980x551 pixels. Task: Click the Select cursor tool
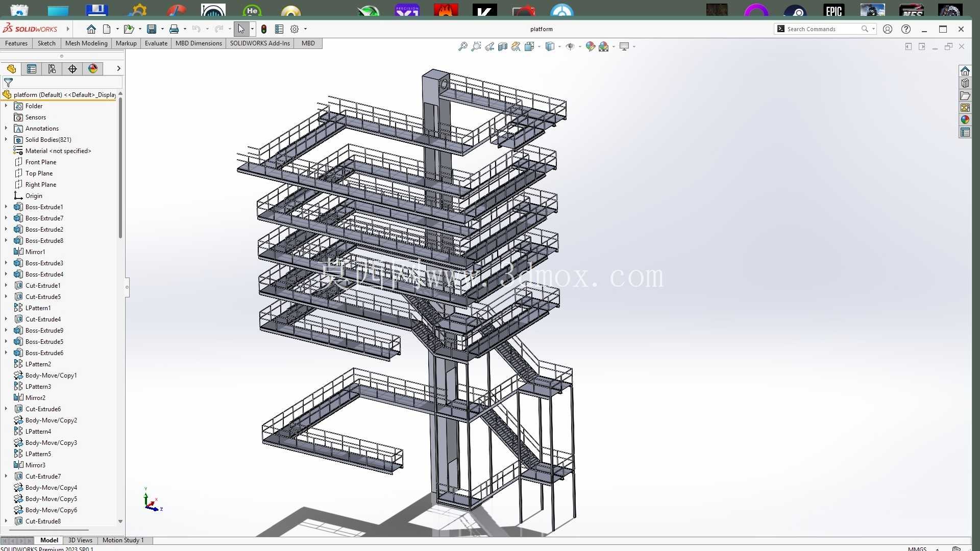pos(241,29)
